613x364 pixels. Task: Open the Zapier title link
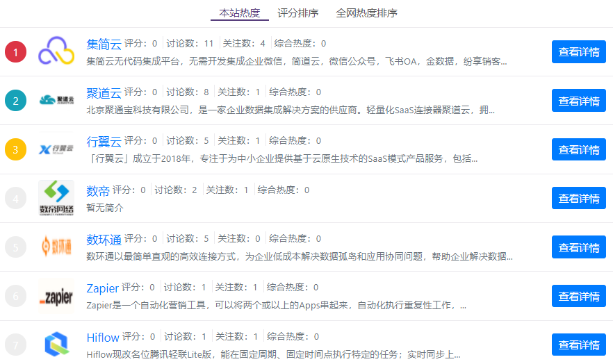point(102,288)
